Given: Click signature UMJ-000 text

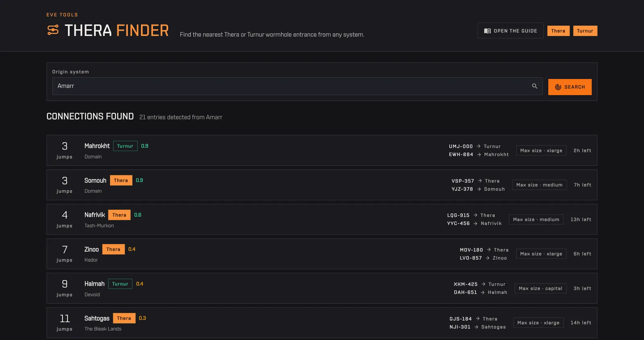Looking at the screenshot, I should pos(461,147).
